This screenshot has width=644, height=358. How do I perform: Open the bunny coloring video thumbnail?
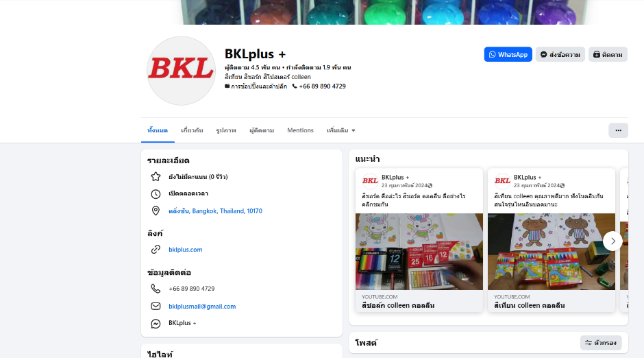[x=419, y=252]
